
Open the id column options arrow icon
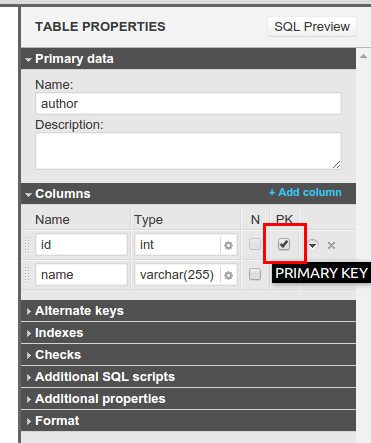pyautogui.click(x=312, y=246)
